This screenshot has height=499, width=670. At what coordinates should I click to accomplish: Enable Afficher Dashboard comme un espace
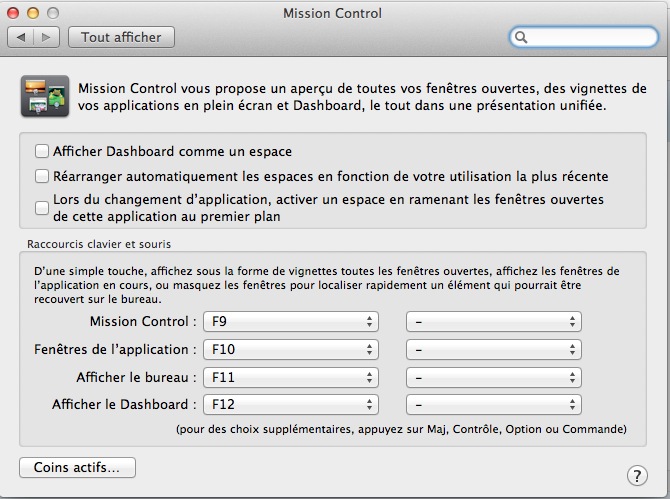41,151
